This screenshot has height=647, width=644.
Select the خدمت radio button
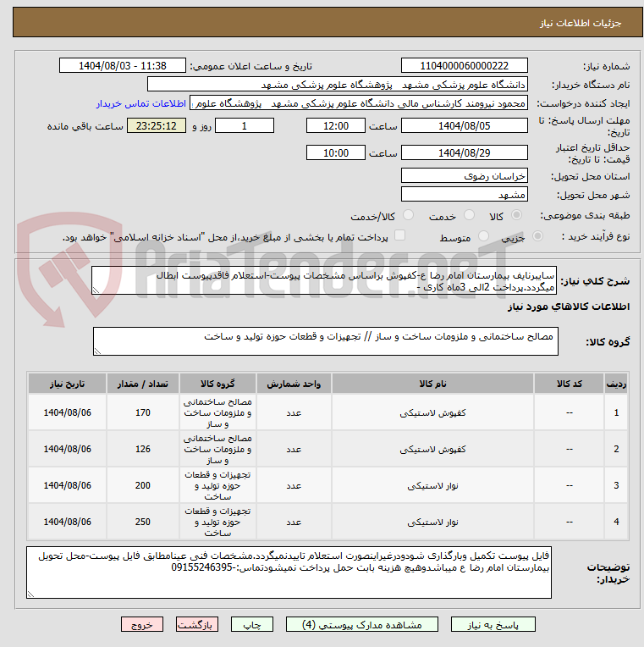tap(469, 215)
